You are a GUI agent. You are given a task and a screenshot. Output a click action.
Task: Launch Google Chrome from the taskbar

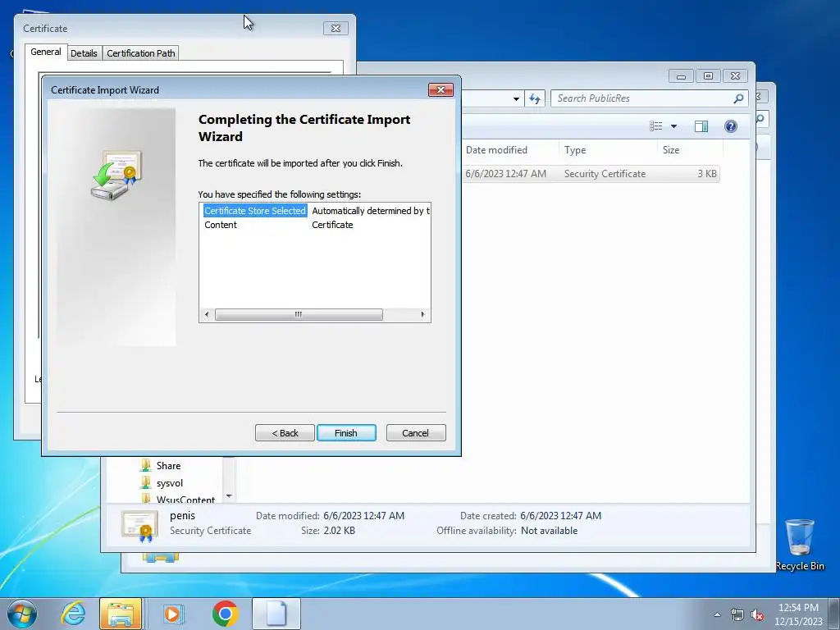tap(225, 614)
